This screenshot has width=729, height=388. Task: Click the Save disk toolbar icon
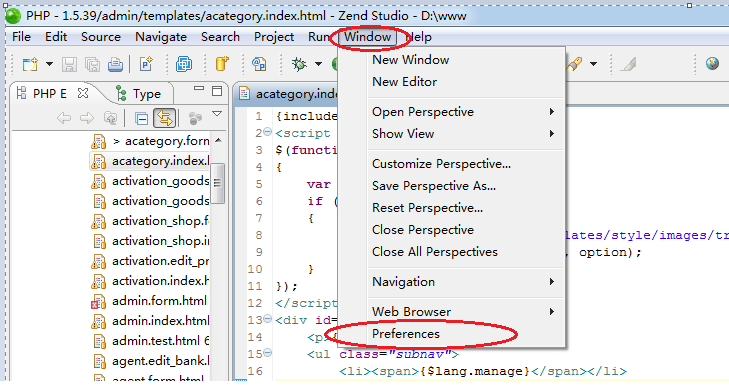[x=69, y=64]
